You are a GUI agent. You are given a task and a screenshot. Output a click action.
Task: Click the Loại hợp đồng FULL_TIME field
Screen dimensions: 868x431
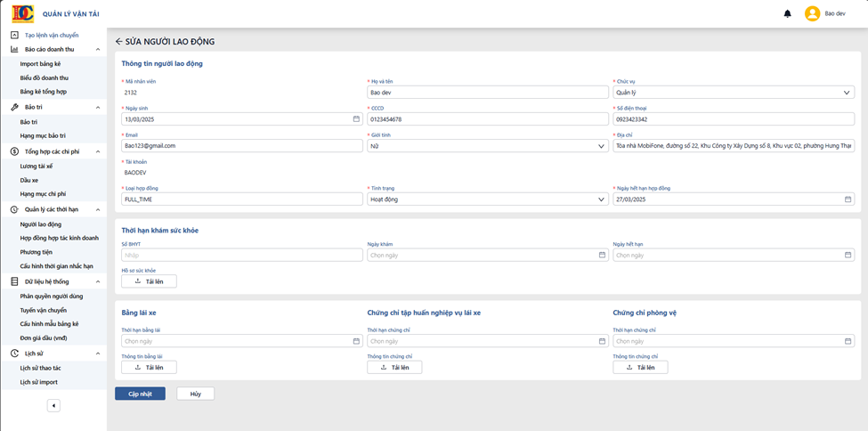point(242,199)
